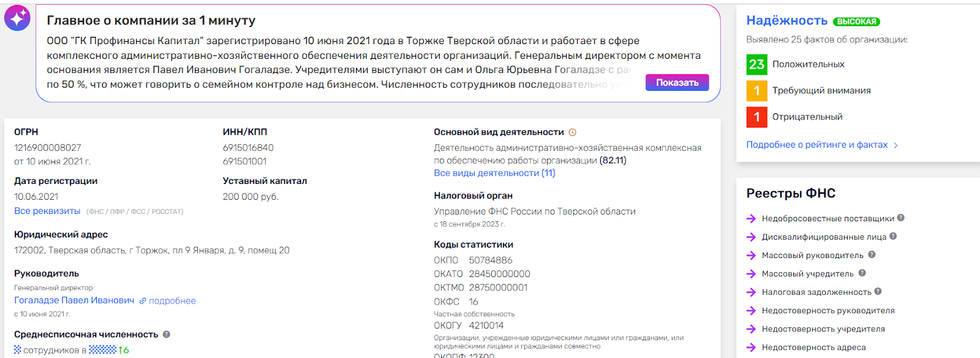Open Все виды деятельности (11) link
Screen dimensions: 980x358
pos(494,173)
